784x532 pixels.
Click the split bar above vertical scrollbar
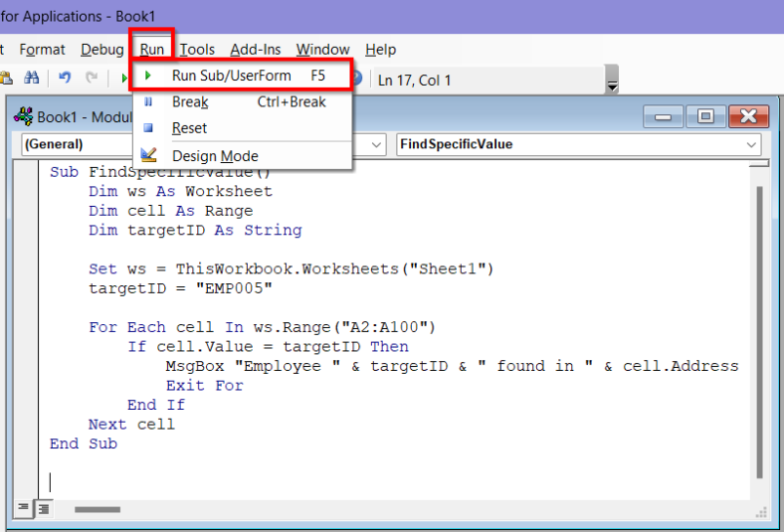759,163
